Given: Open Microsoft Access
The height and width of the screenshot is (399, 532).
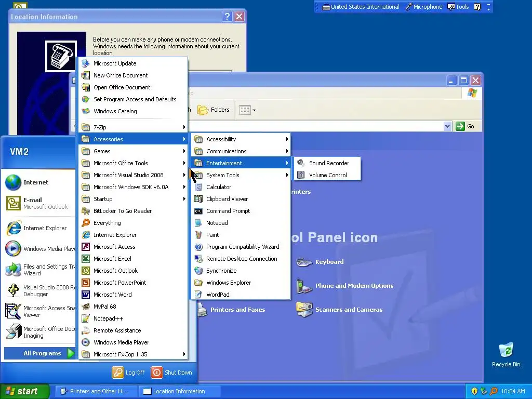Looking at the screenshot, I should 133,247.
